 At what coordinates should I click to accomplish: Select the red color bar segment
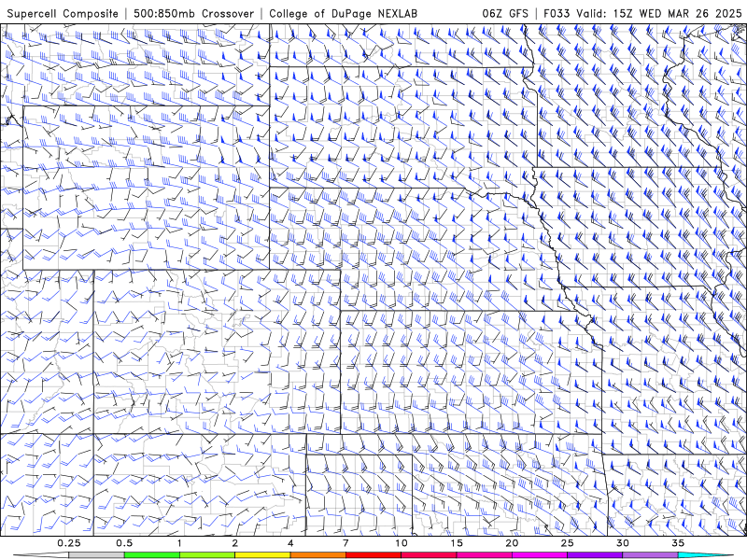point(373,555)
